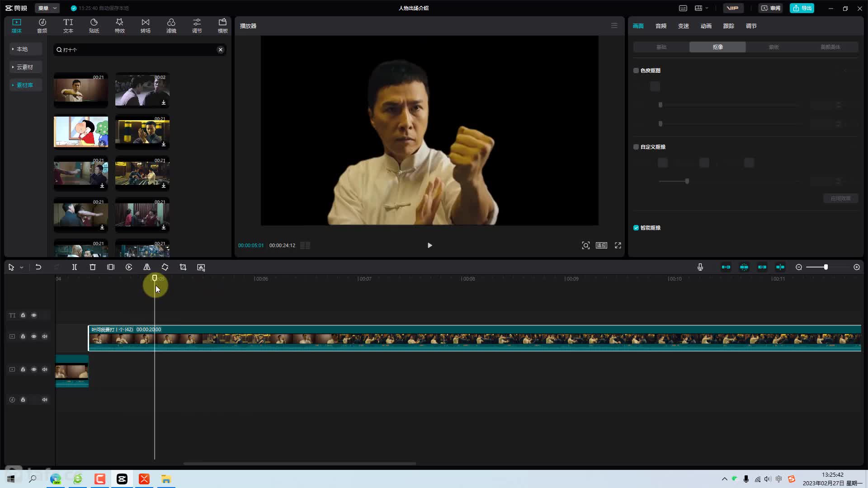Switch to the 跟踪 properties tab
This screenshot has width=868, height=488.
pyautogui.click(x=729, y=26)
